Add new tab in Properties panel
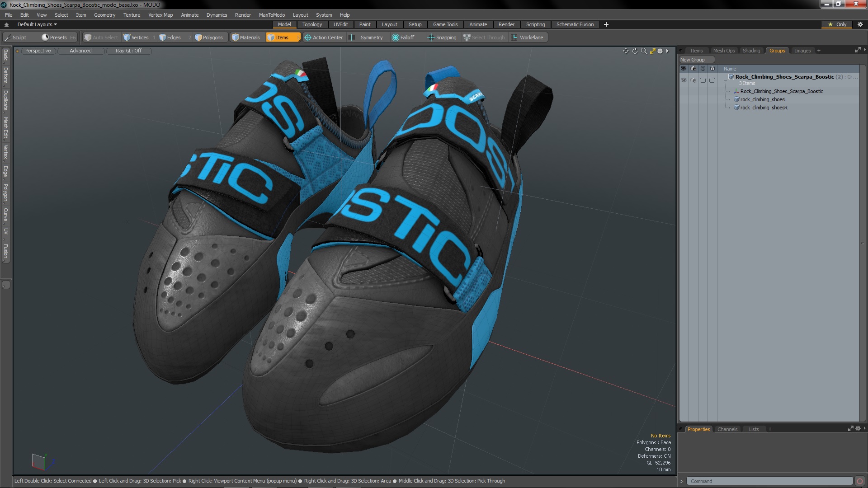 click(x=770, y=429)
